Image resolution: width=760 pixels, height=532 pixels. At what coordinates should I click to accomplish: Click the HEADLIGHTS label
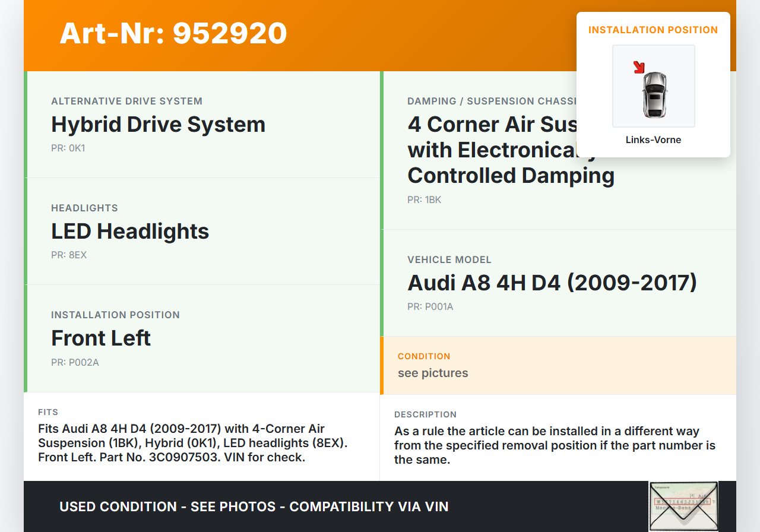(85, 208)
